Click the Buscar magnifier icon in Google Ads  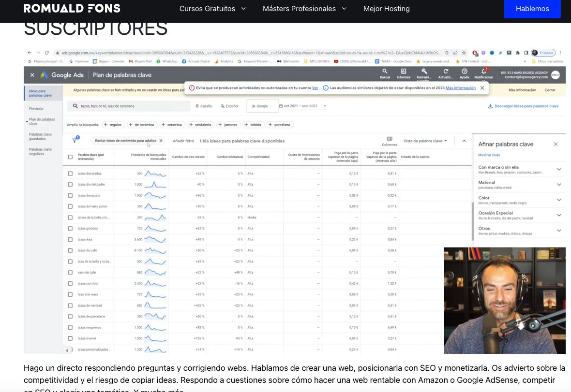point(385,72)
